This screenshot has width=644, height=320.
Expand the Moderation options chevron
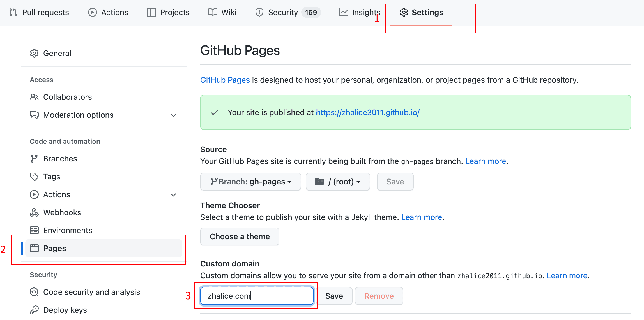(x=173, y=115)
